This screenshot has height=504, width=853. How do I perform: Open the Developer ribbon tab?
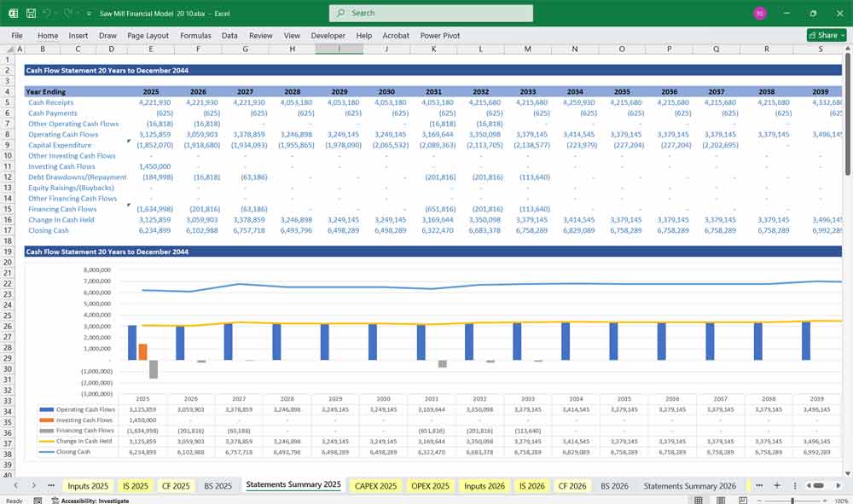tap(328, 36)
